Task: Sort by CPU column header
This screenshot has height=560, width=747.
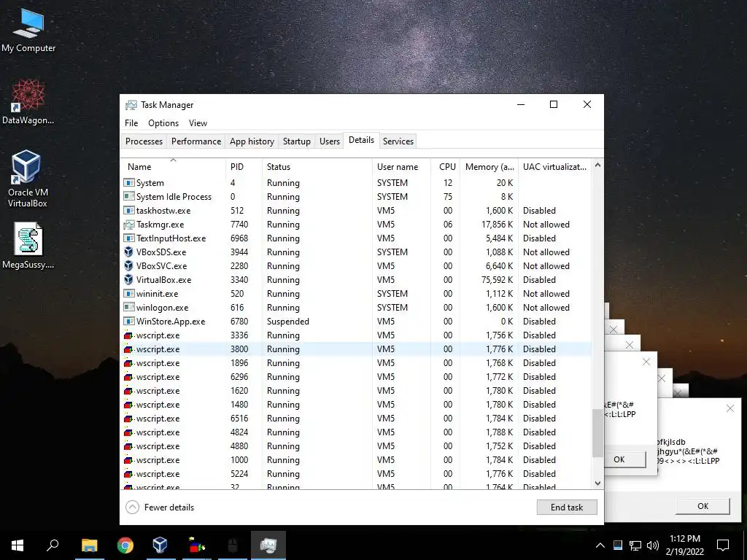Action: click(x=445, y=167)
